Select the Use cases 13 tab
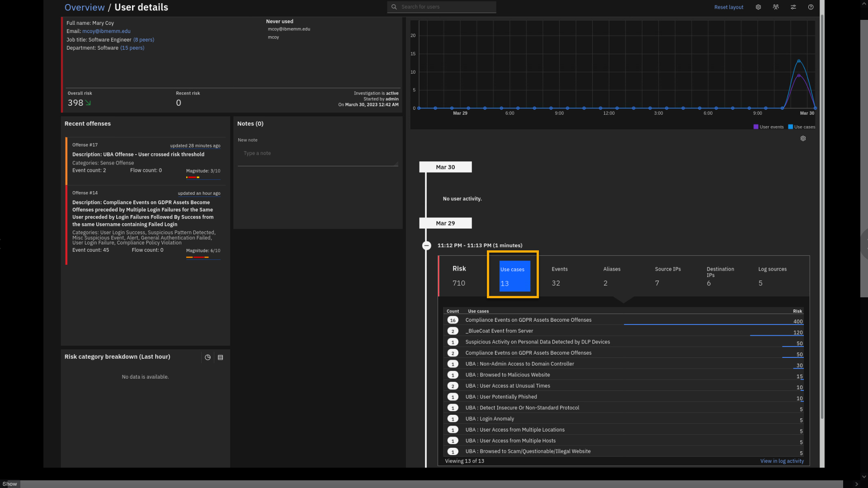The image size is (868, 488). 514,276
